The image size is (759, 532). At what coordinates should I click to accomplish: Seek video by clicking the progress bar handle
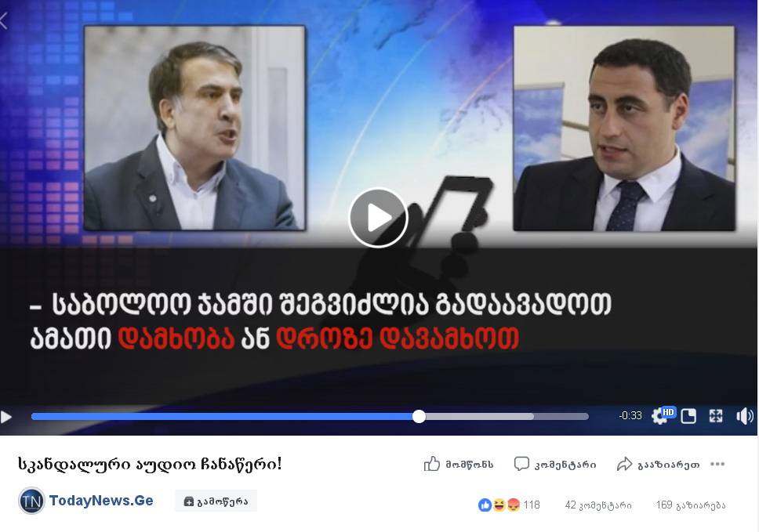[419, 416]
